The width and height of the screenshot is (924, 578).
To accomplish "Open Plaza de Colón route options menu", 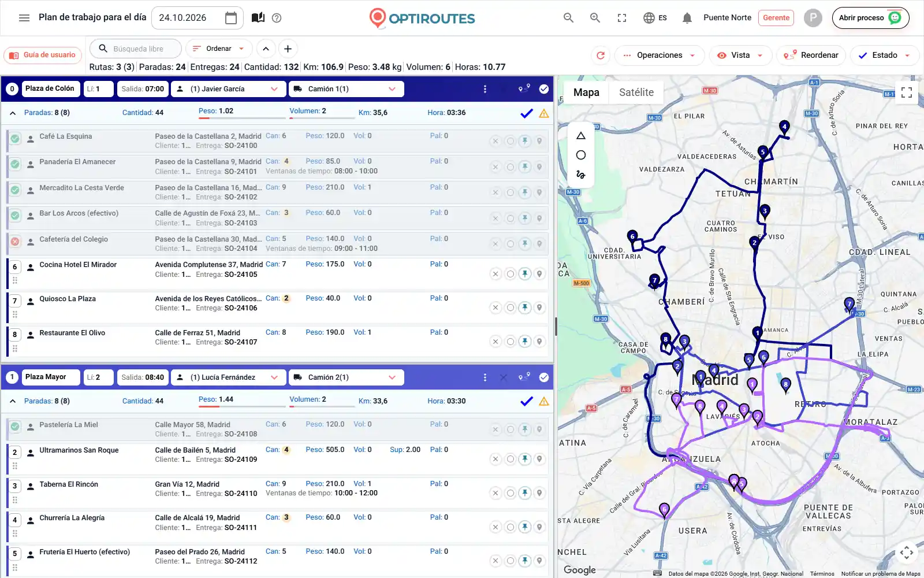I will [485, 89].
